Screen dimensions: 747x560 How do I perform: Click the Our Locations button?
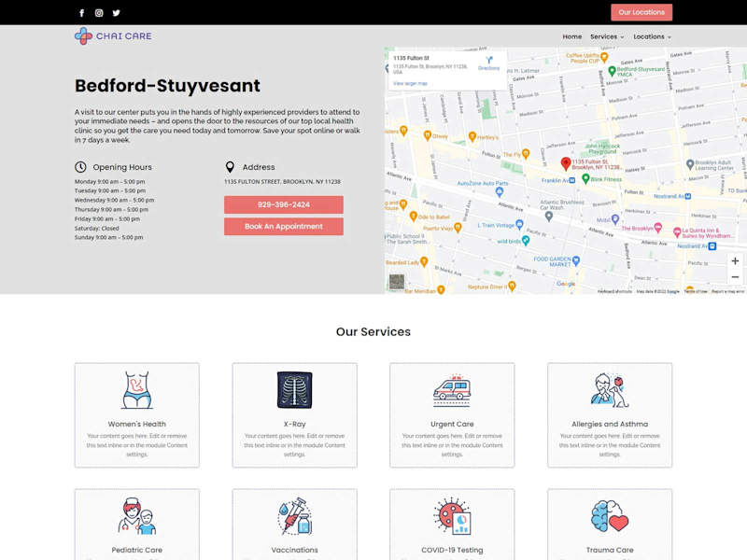click(x=641, y=12)
